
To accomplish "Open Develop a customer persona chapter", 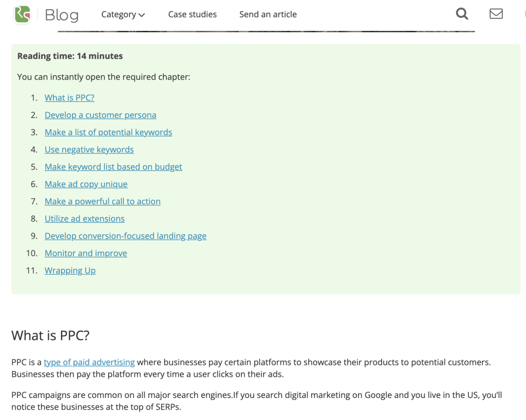I will click(100, 115).
